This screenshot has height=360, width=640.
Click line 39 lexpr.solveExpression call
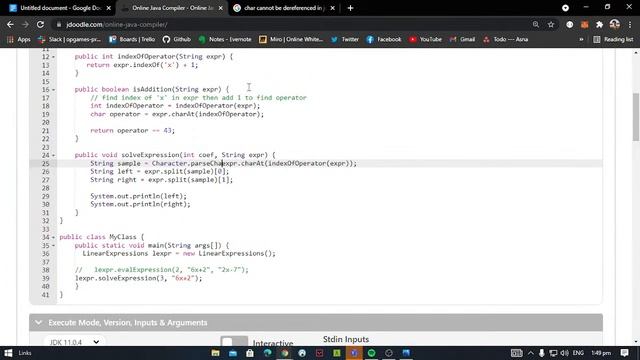point(138,278)
